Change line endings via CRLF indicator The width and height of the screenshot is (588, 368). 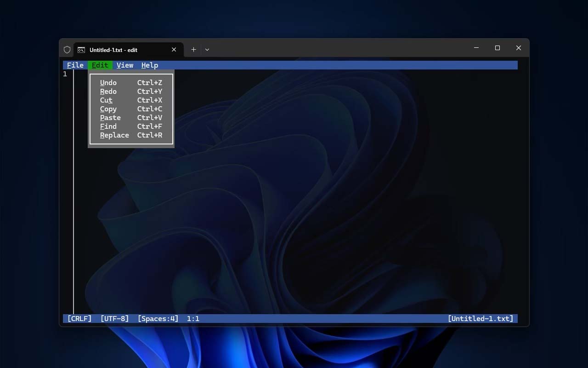pos(79,318)
